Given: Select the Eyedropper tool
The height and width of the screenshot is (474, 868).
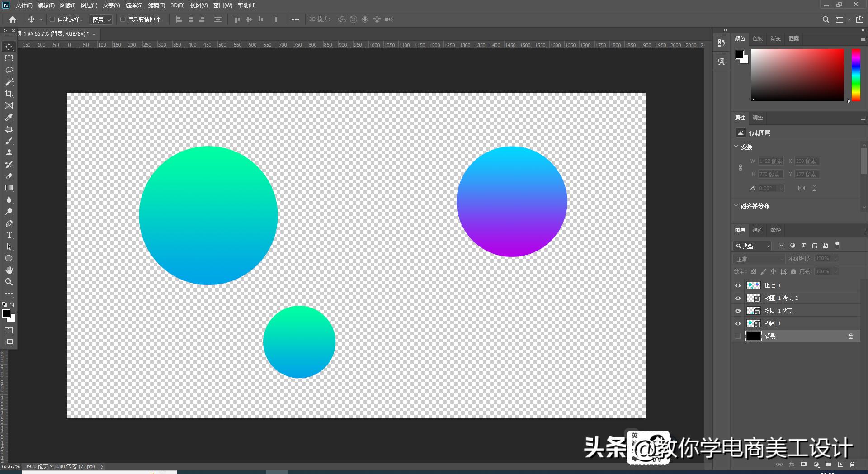Looking at the screenshot, I should point(9,117).
